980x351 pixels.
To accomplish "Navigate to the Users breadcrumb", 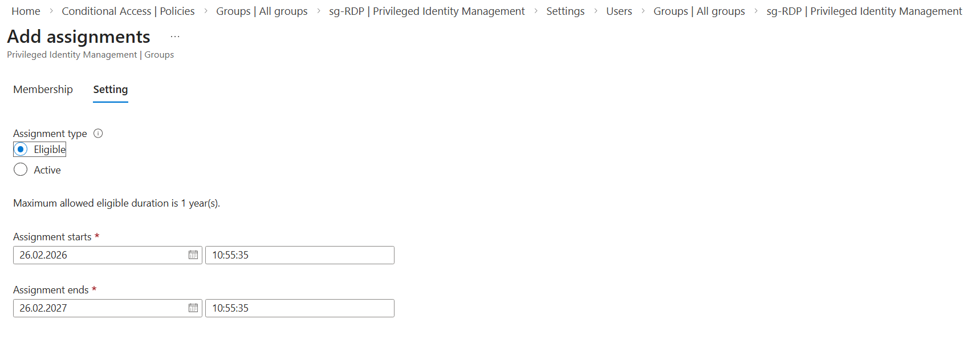I will coord(619,11).
